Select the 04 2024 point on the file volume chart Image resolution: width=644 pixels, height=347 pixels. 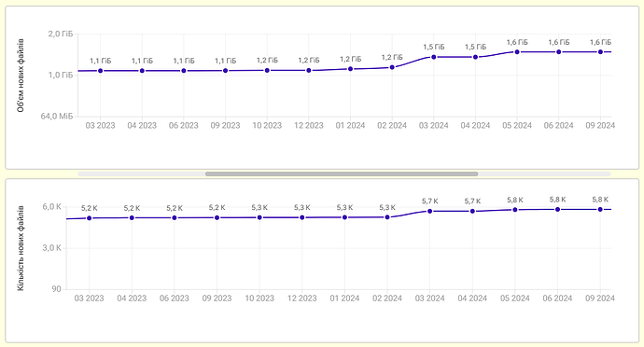point(476,57)
